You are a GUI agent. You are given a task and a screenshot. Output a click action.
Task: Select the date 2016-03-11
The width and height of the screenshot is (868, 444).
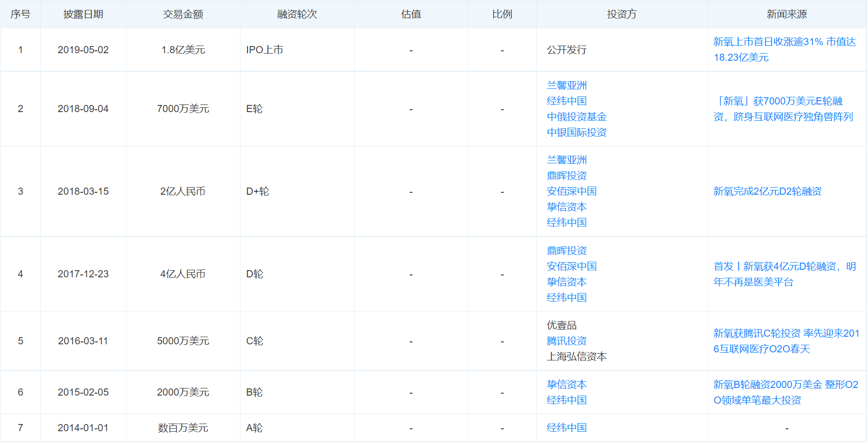[83, 341]
